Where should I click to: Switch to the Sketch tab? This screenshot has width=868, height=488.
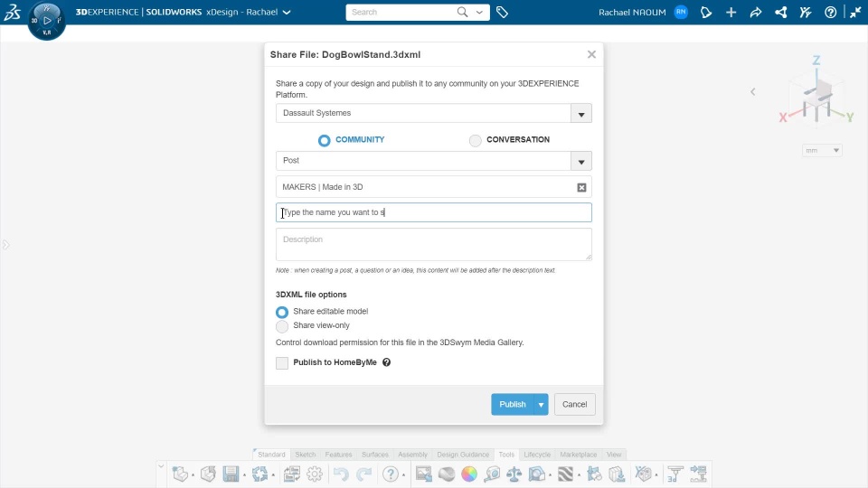click(305, 455)
